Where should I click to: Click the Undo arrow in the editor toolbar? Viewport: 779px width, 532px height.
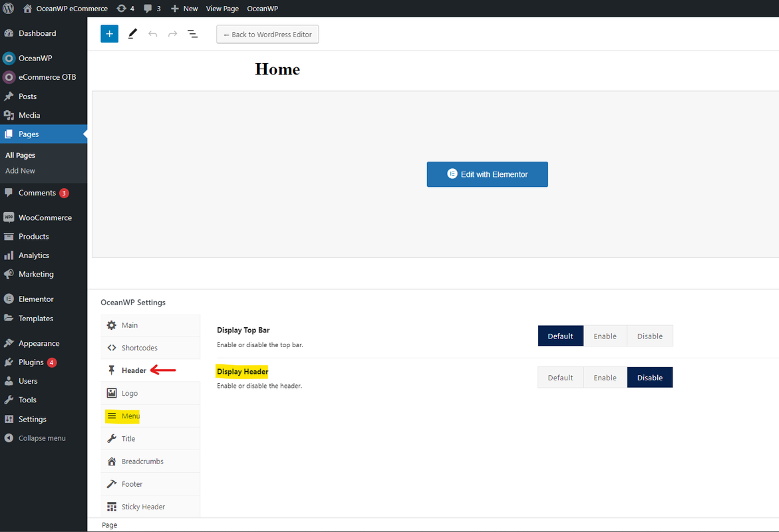click(x=152, y=34)
